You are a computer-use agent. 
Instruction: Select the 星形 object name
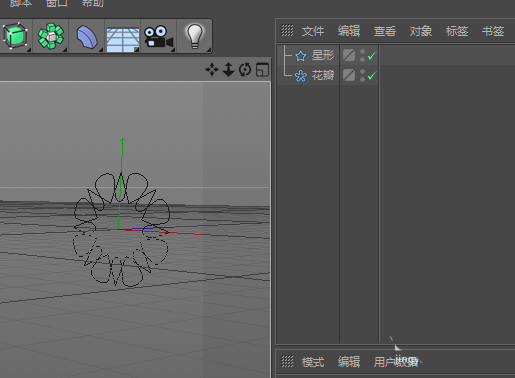pyautogui.click(x=323, y=55)
